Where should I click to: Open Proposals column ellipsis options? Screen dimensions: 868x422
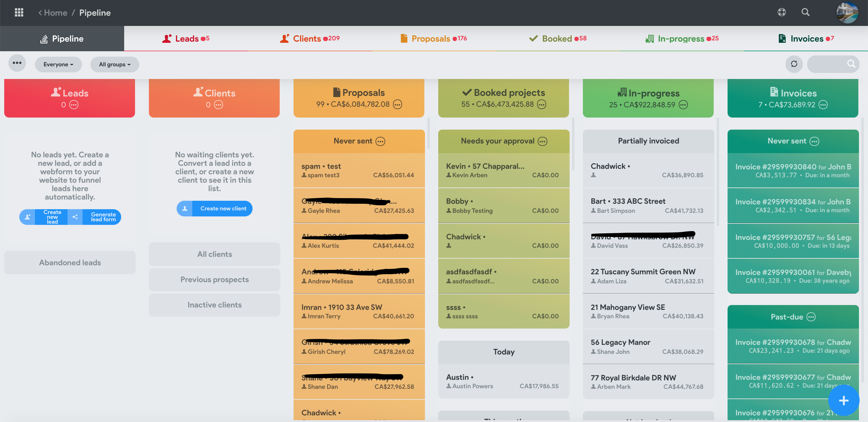tap(398, 105)
